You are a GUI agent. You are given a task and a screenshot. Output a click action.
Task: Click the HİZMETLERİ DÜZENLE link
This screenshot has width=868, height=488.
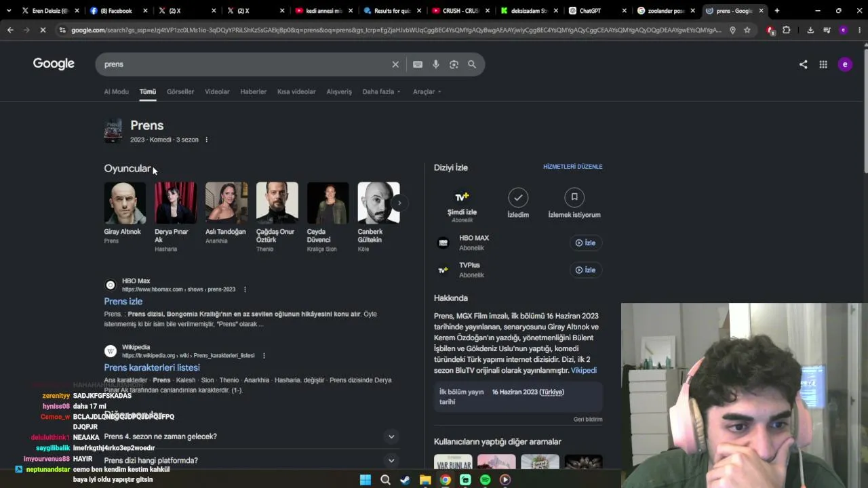[x=573, y=167]
